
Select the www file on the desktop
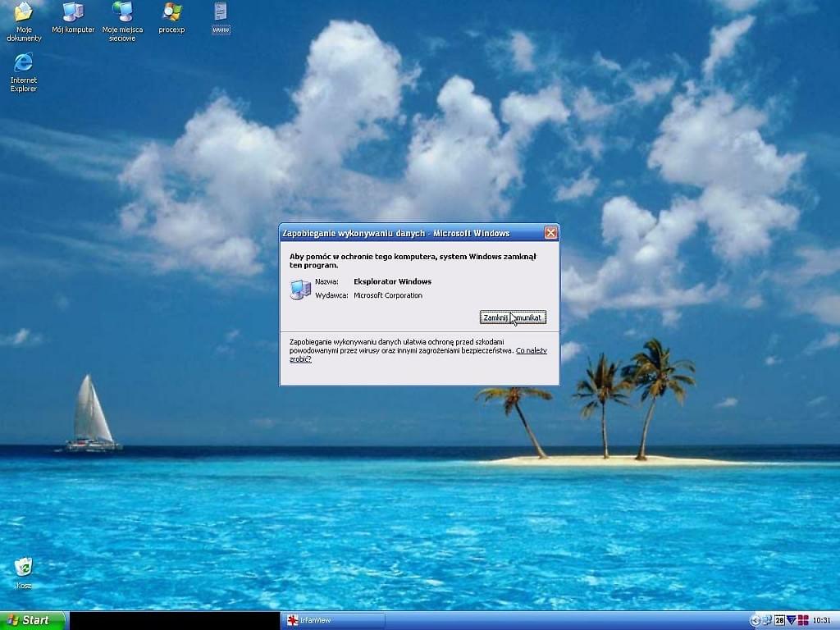(x=221, y=18)
